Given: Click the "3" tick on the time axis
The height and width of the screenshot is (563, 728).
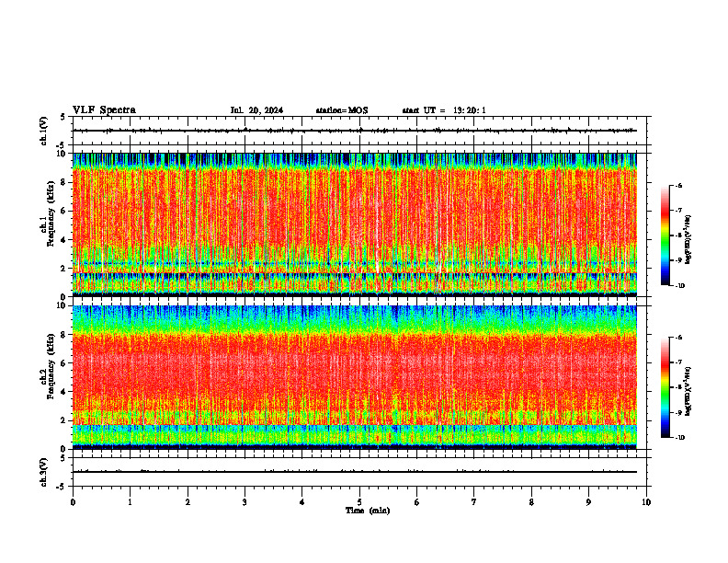Looking at the screenshot, I should (x=245, y=502).
